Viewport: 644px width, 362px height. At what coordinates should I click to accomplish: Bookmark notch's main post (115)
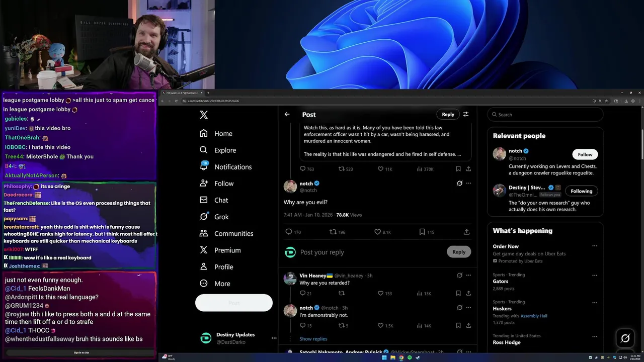pos(427,232)
